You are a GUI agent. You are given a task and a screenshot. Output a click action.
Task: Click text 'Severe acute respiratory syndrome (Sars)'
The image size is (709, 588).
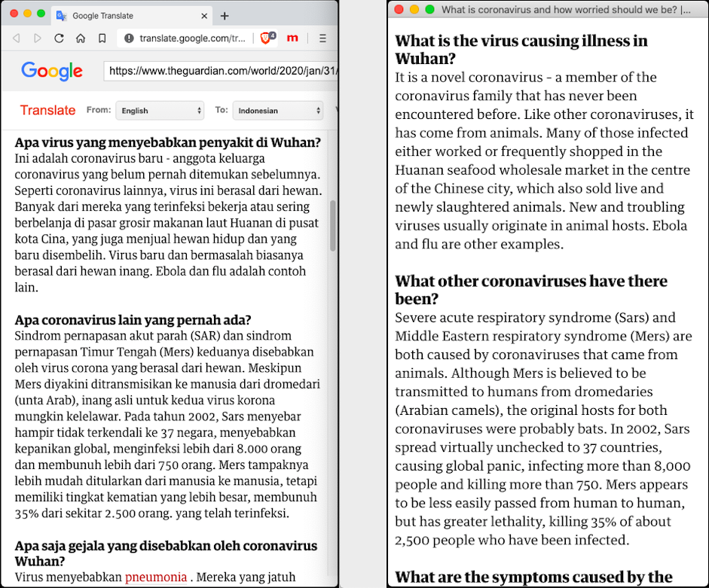pyautogui.click(x=522, y=318)
